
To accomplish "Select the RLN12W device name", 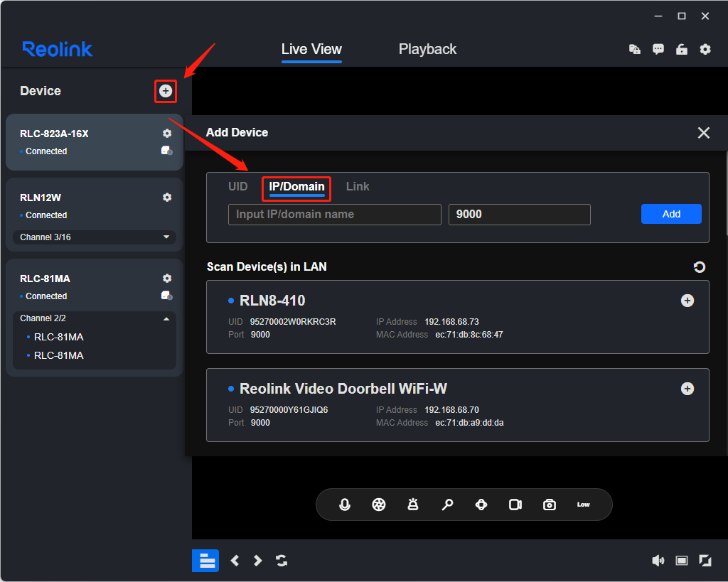I will coord(41,198).
